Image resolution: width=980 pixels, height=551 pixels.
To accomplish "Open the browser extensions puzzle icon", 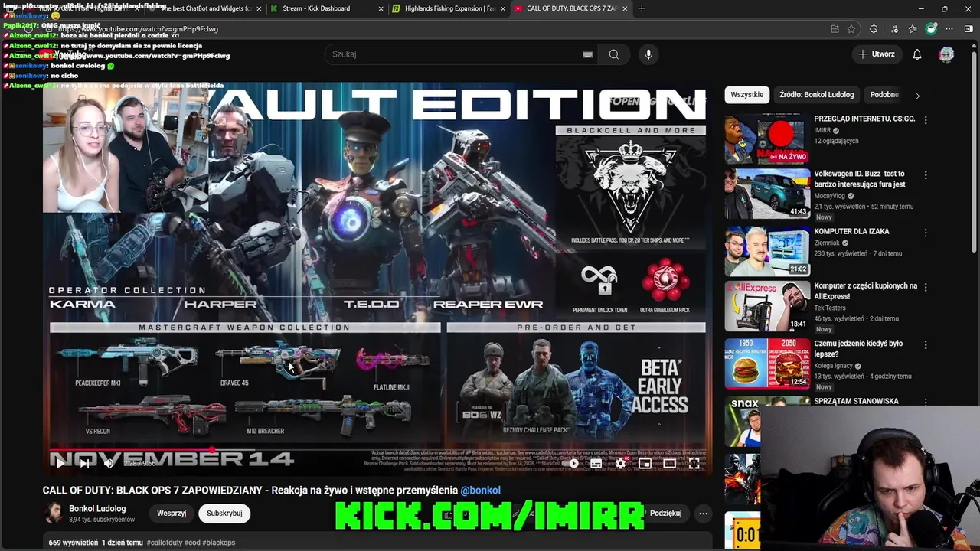I will (x=874, y=29).
